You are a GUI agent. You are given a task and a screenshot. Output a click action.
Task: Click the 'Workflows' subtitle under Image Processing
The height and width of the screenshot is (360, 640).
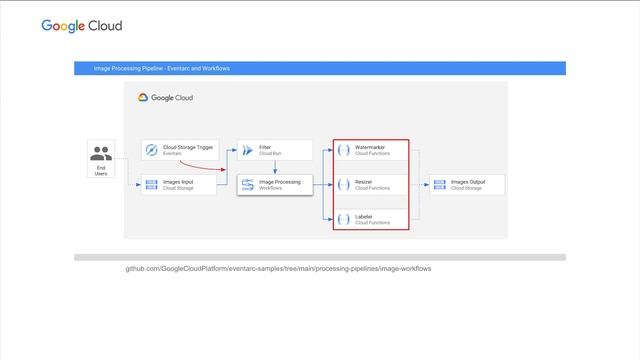(270, 188)
